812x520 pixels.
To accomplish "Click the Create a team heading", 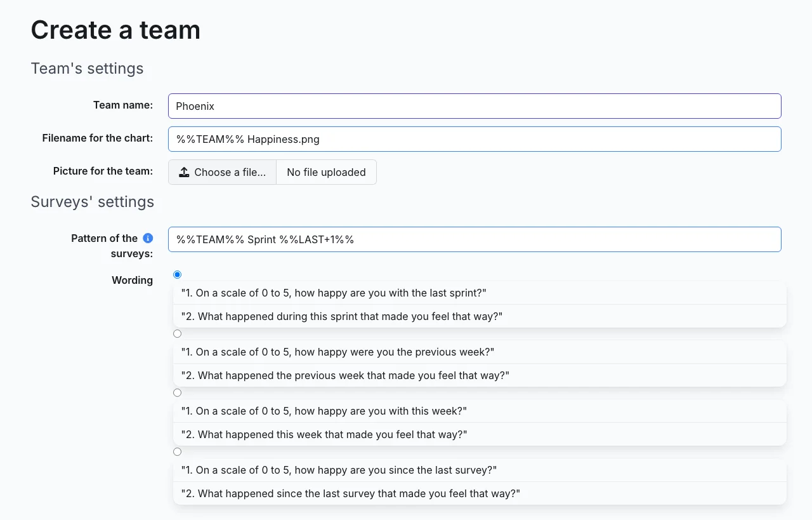I will click(115, 30).
